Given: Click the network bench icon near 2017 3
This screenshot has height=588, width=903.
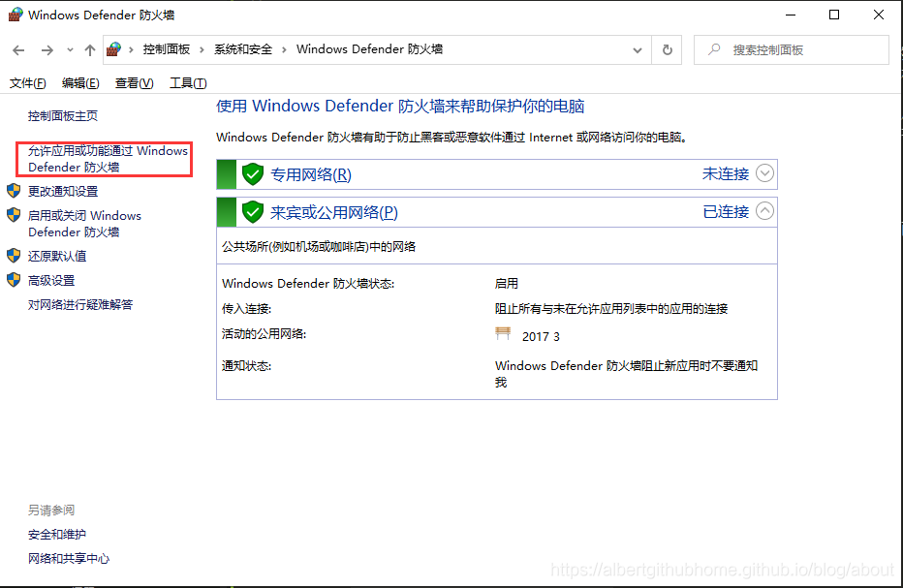Looking at the screenshot, I should click(503, 333).
